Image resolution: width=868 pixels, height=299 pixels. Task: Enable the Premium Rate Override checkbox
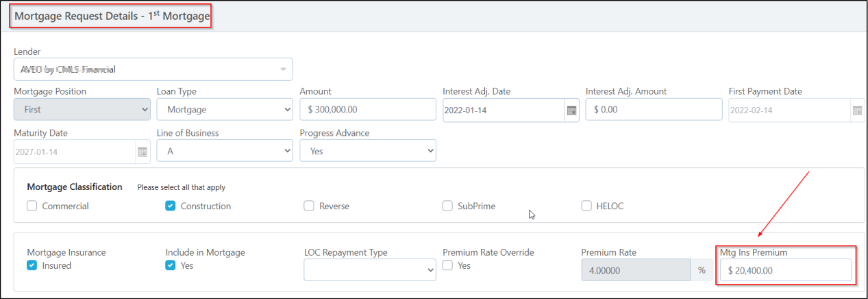447,265
